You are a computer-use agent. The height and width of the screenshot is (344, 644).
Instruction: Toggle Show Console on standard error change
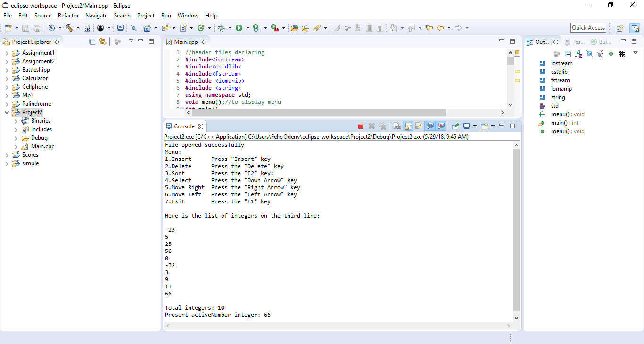click(x=441, y=126)
